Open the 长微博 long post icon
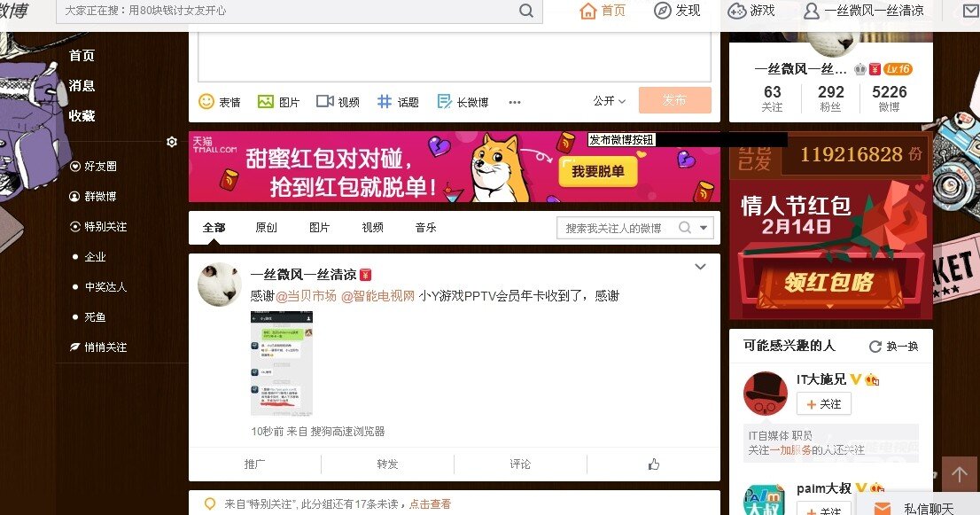Viewport: 980px width, 515px height. tap(444, 101)
